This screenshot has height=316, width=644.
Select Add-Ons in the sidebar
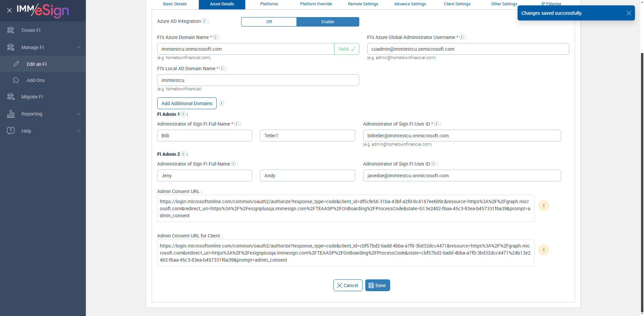coord(43,80)
